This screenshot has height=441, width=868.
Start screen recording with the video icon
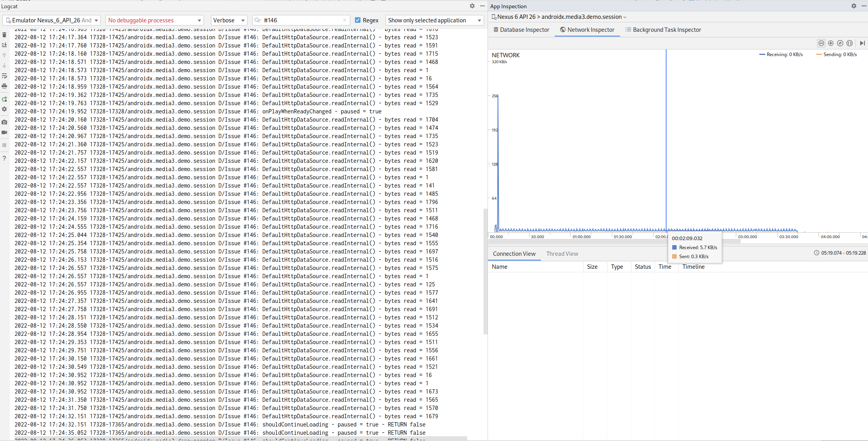pos(4,133)
